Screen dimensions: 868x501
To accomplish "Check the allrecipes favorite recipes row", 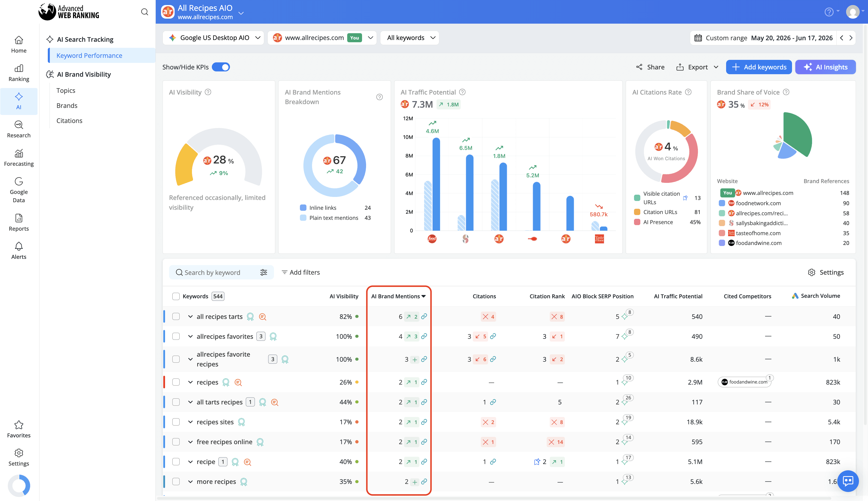I will [x=176, y=359].
